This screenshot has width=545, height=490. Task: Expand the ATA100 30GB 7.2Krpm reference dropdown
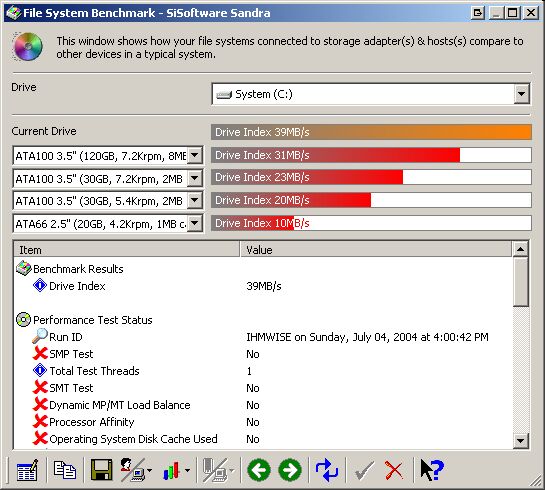(x=195, y=178)
